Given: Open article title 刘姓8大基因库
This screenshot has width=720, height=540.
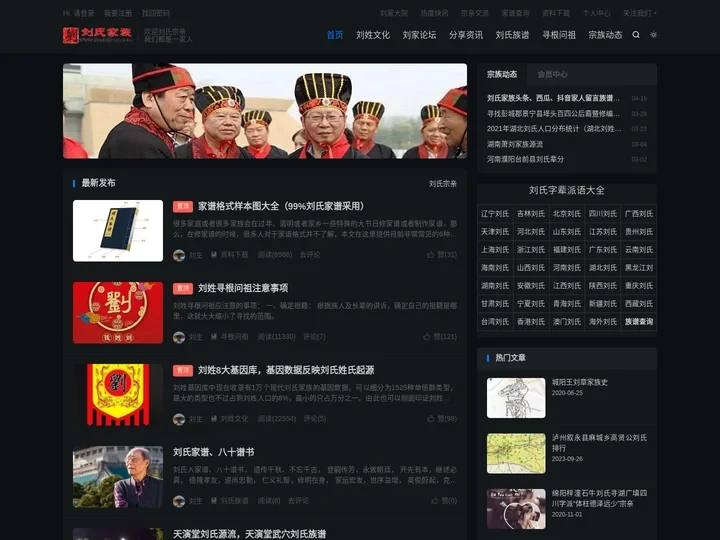Looking at the screenshot, I should pyautogui.click(x=286, y=370).
